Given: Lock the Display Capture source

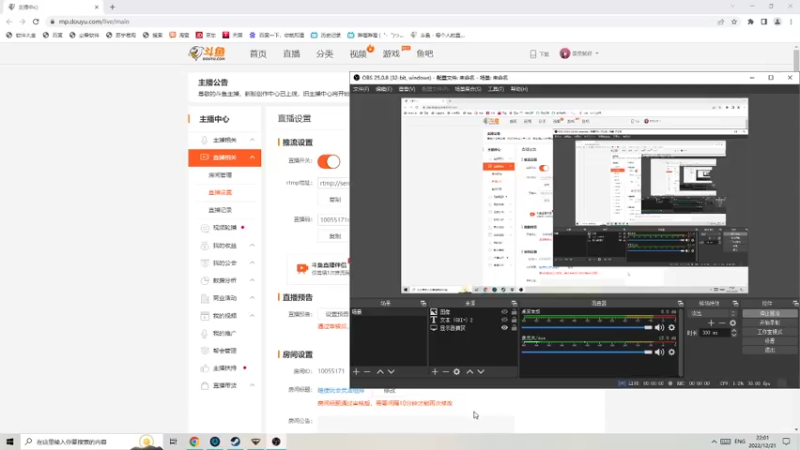Looking at the screenshot, I should click(x=514, y=328).
